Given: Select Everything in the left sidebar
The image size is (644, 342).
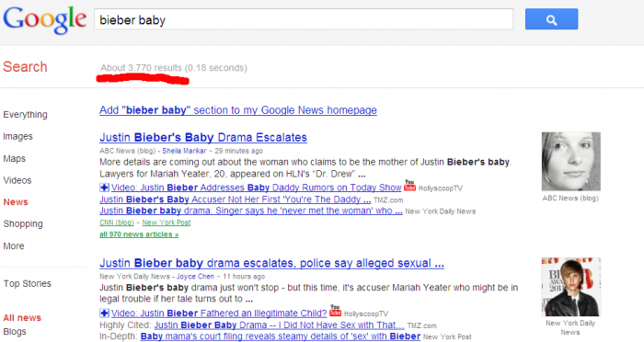Looking at the screenshot, I should click(x=25, y=115).
